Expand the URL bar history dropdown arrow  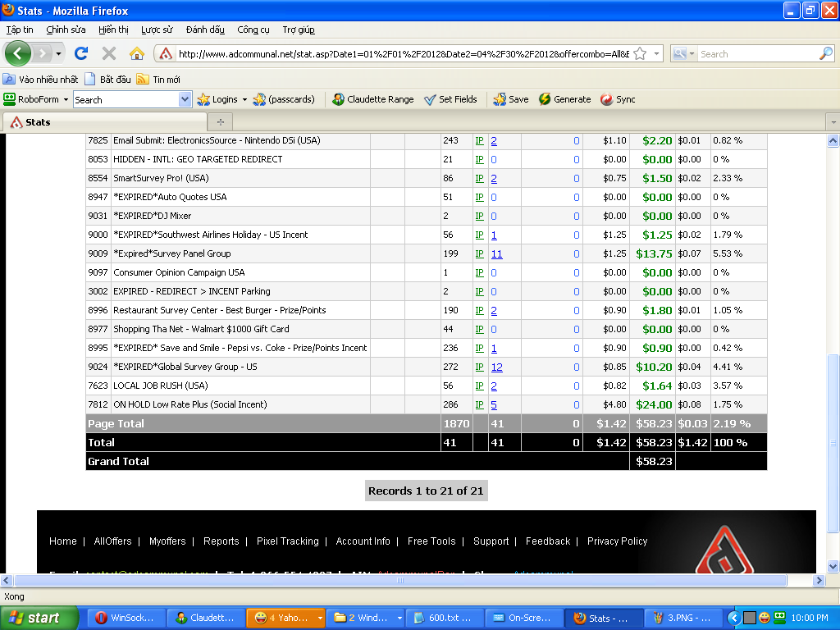(x=656, y=53)
